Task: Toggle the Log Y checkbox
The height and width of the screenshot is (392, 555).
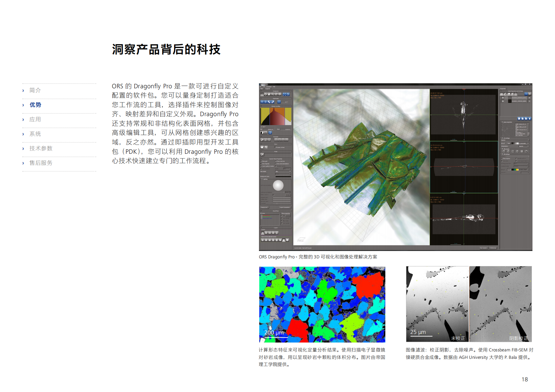Action: coord(261,127)
